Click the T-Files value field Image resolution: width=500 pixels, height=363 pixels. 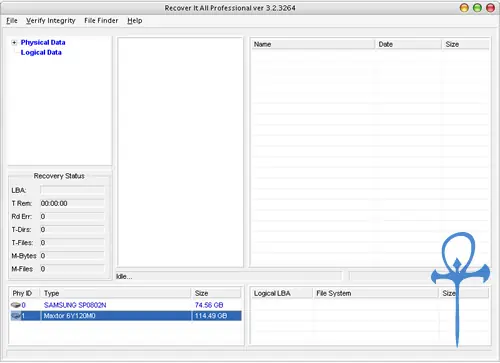pos(72,243)
